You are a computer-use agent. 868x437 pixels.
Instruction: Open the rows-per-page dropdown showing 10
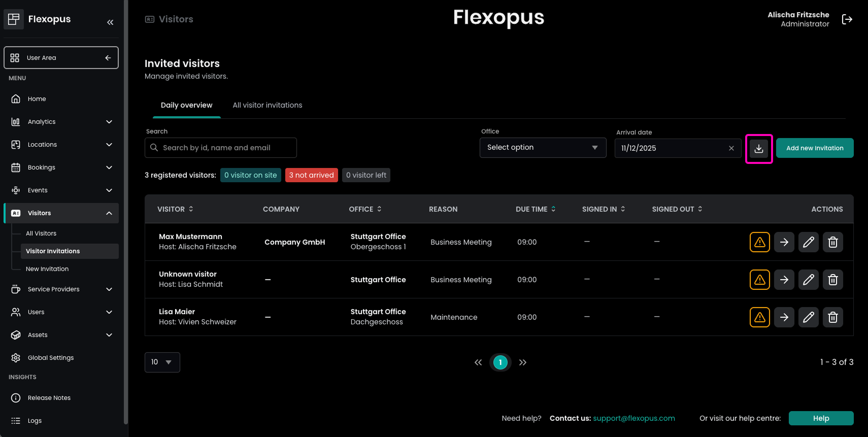point(162,362)
